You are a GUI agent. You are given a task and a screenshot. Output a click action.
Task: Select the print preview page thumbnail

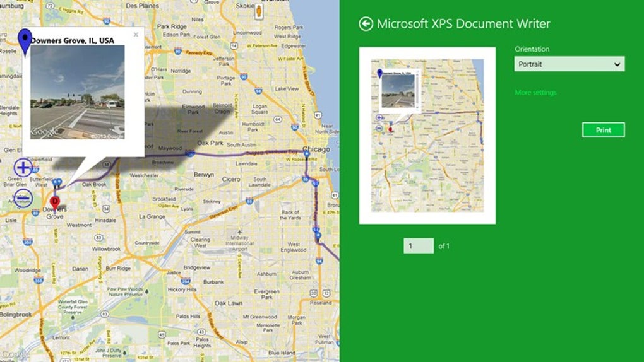click(427, 136)
